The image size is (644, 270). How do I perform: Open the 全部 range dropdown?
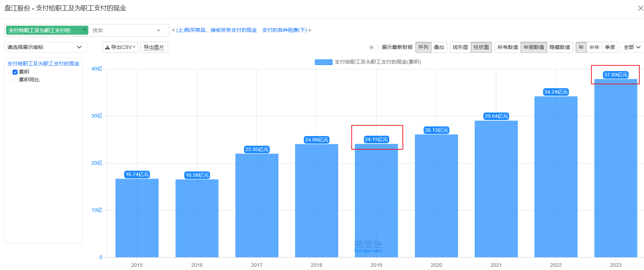coord(632,47)
